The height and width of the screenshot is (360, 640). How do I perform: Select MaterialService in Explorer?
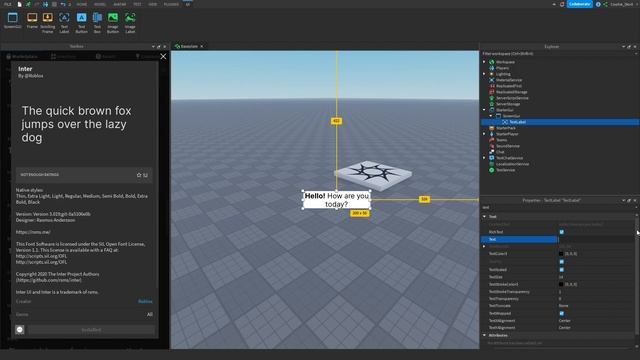click(509, 80)
